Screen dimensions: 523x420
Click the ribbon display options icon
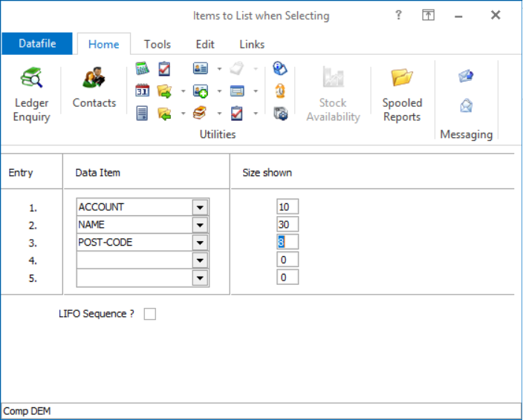[x=428, y=15]
